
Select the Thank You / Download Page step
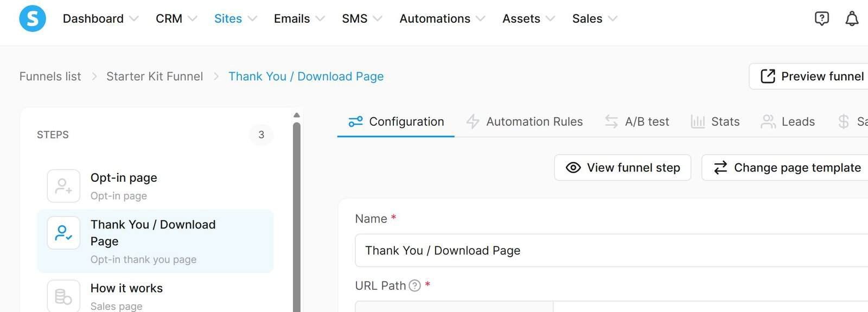[155, 241]
